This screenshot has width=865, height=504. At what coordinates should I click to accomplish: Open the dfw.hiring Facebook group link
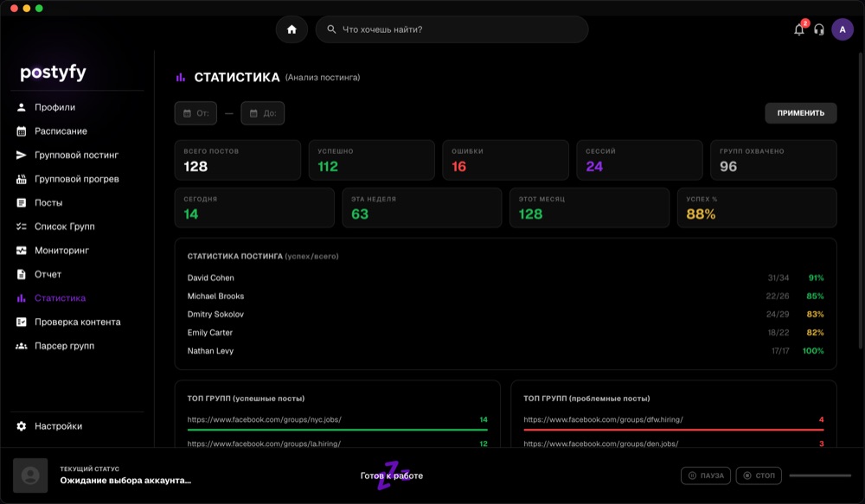click(603, 419)
